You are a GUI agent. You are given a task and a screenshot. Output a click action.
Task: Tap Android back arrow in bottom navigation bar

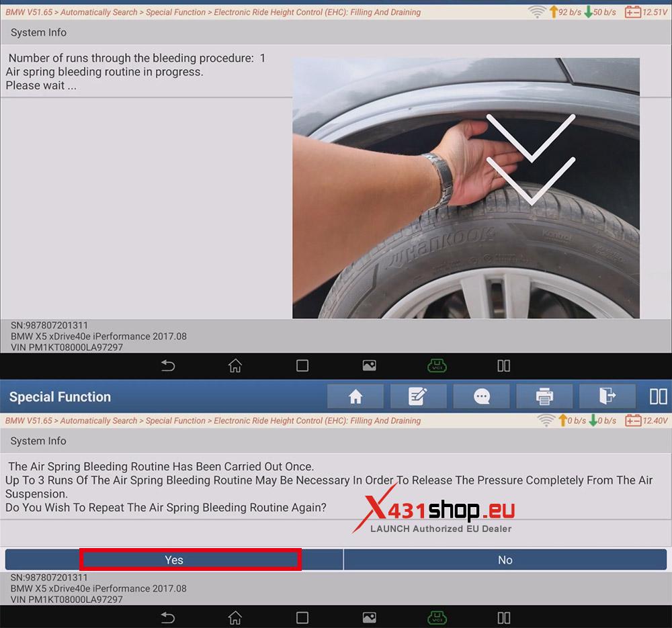pos(168,617)
